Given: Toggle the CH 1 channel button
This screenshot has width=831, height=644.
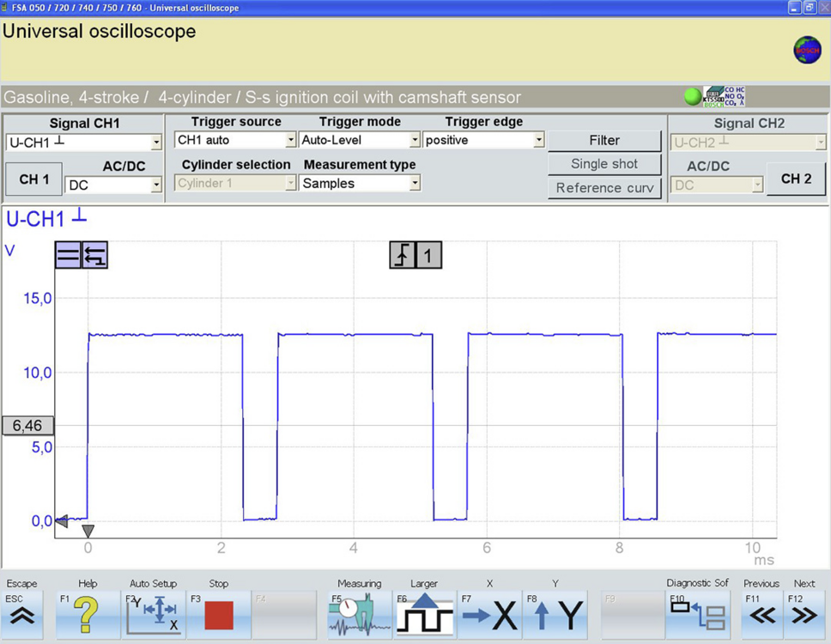Looking at the screenshot, I should [x=34, y=179].
